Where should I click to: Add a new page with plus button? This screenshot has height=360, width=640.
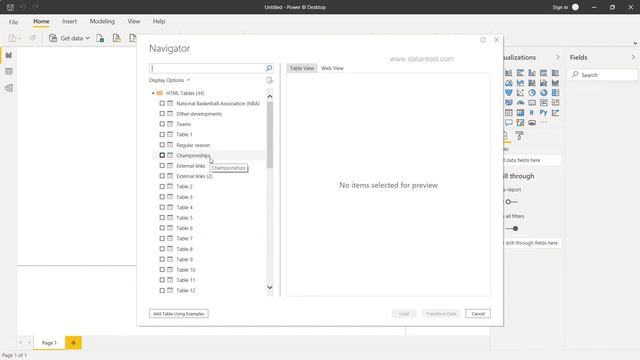point(73,343)
